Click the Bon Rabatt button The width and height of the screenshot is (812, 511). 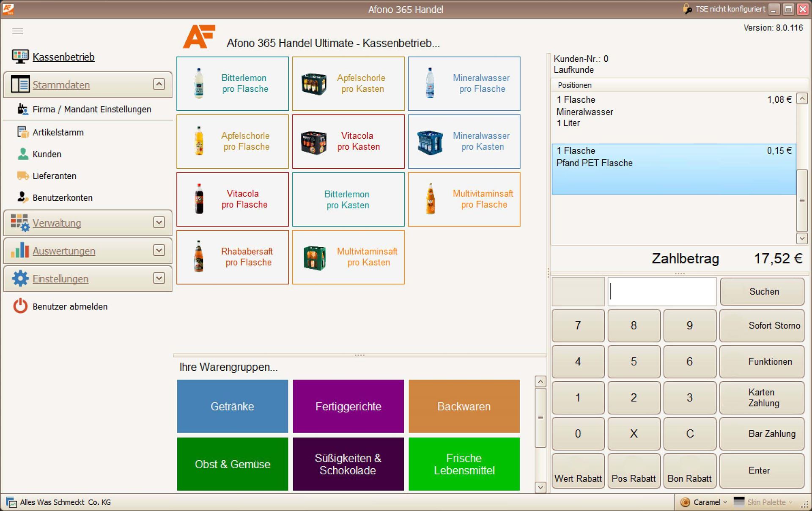(689, 471)
